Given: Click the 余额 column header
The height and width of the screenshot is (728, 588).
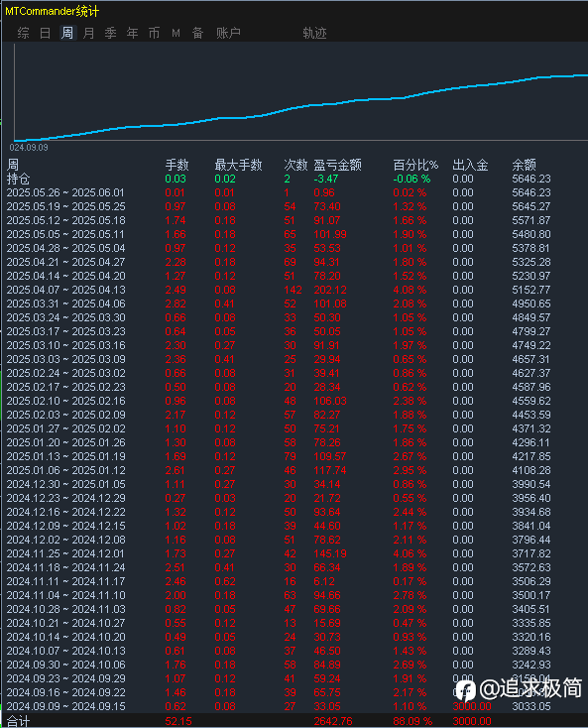Looking at the screenshot, I should [524, 165].
